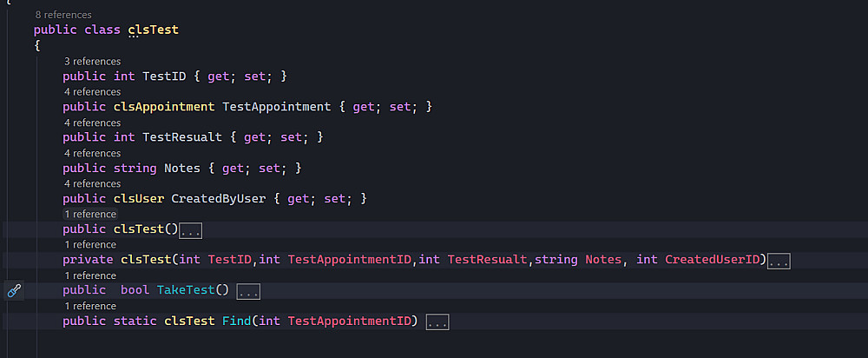
Task: Click the clsAppointment type name
Action: [164, 107]
